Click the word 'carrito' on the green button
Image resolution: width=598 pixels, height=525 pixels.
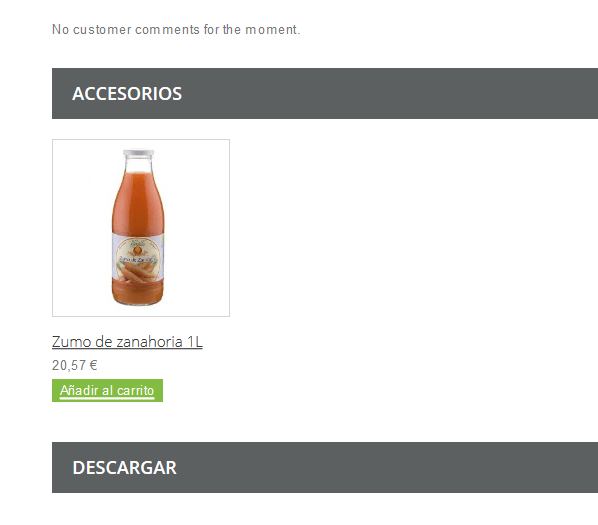coord(135,390)
